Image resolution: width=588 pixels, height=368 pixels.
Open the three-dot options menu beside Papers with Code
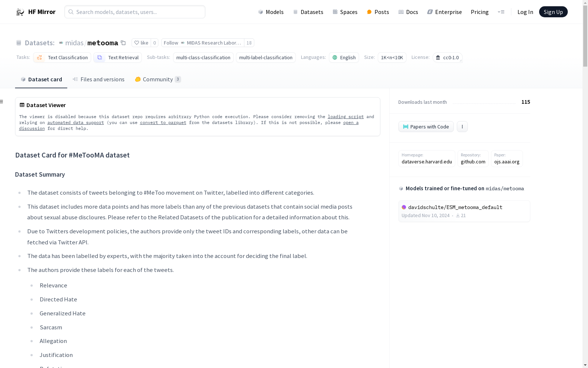[x=462, y=127]
